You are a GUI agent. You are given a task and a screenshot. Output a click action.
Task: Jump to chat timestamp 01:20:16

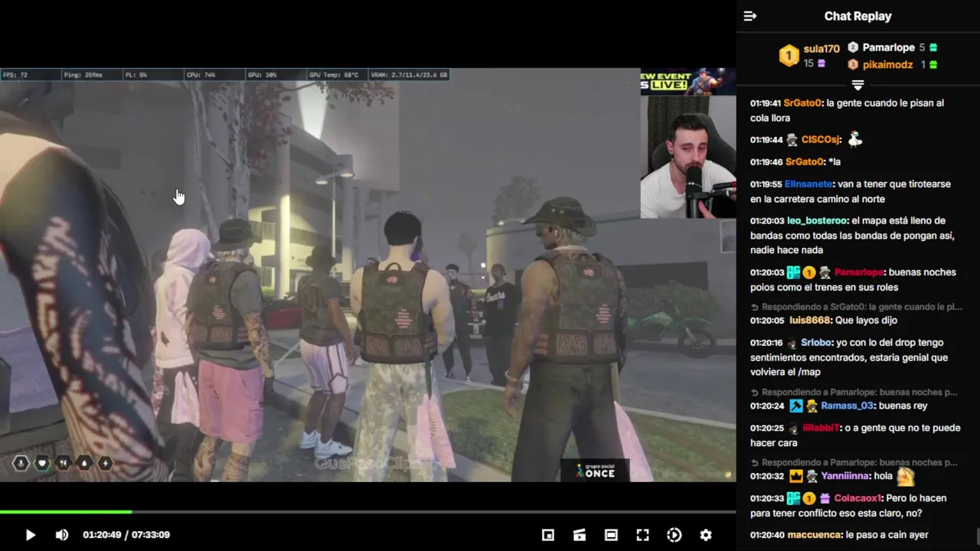tap(766, 343)
